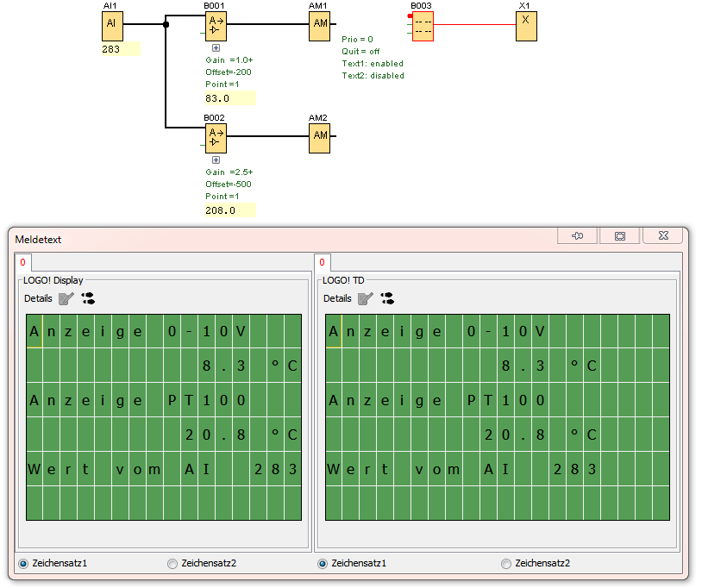
Task: Click the X1 open connector block
Action: pos(527,26)
